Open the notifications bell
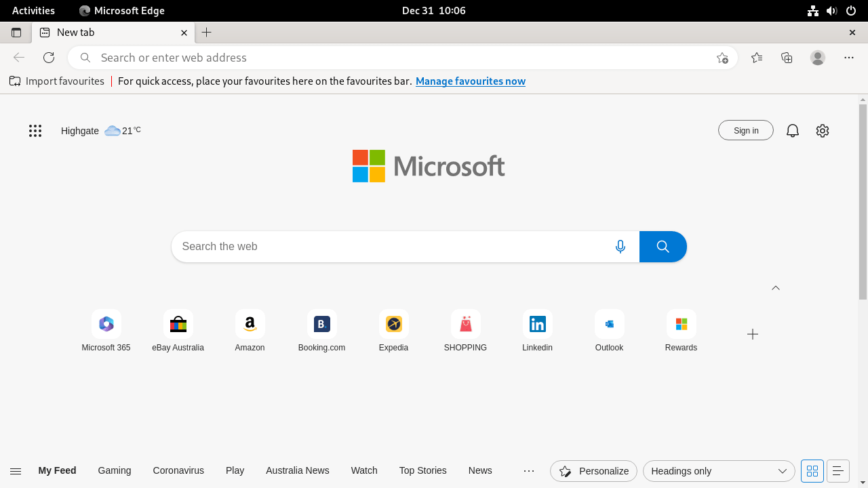Screen dimensions: 868x488 [792, 130]
